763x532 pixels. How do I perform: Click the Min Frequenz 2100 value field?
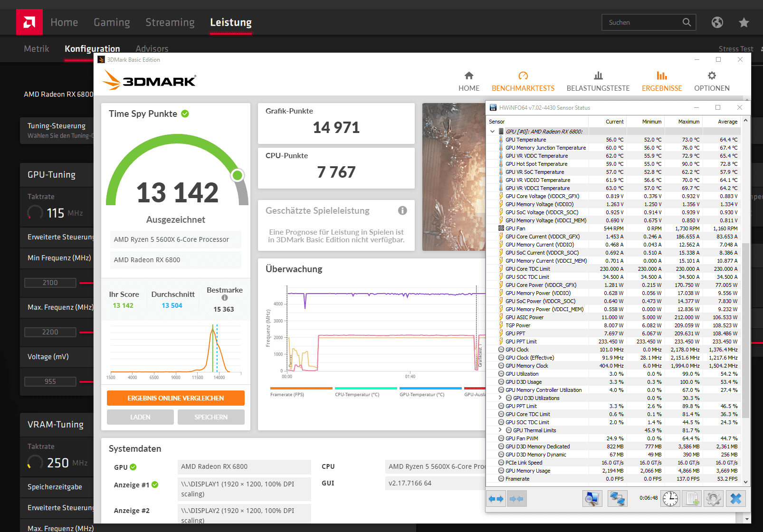coord(50,283)
